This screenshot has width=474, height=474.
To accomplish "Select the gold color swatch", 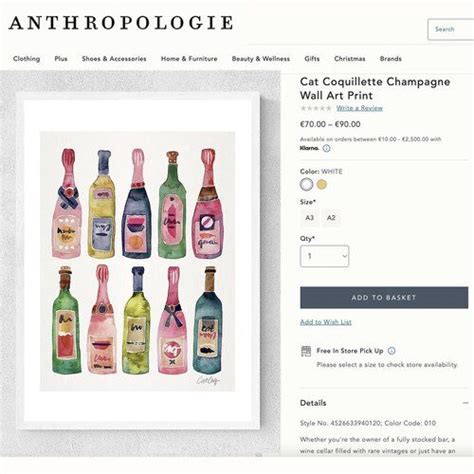I will (x=322, y=184).
